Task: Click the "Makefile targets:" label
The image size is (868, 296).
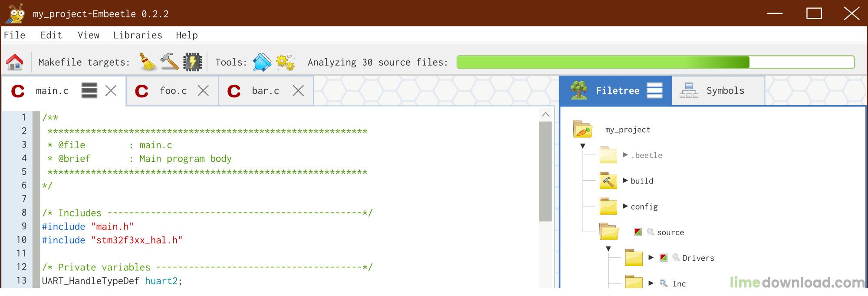Action: [x=84, y=62]
